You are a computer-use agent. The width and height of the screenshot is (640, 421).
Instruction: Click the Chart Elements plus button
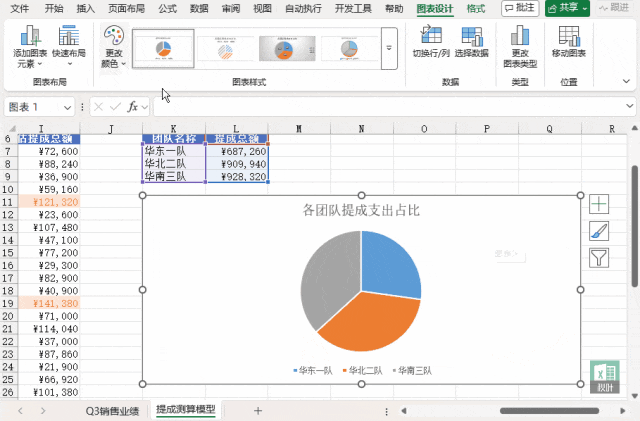(599, 204)
